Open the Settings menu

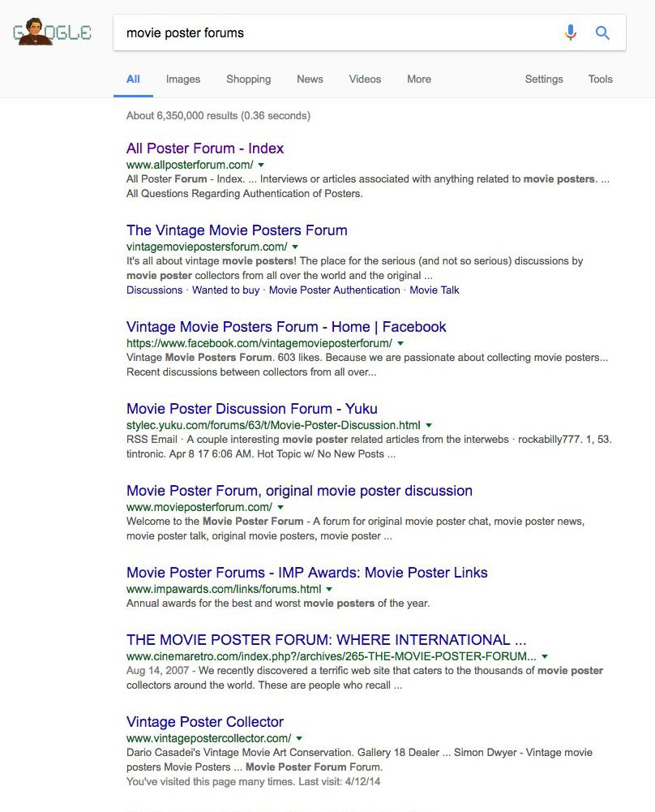click(x=544, y=79)
